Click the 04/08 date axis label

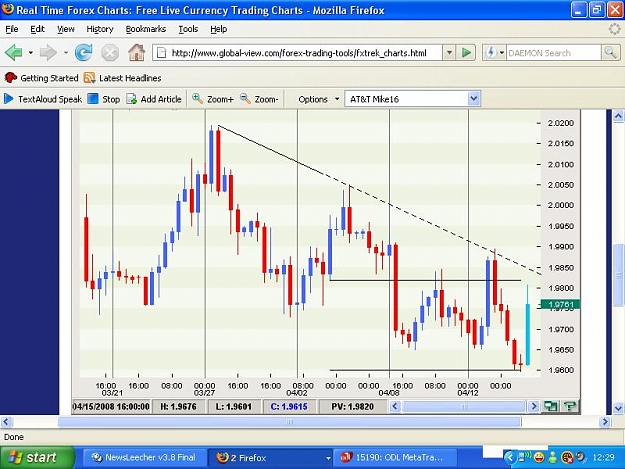[389, 393]
